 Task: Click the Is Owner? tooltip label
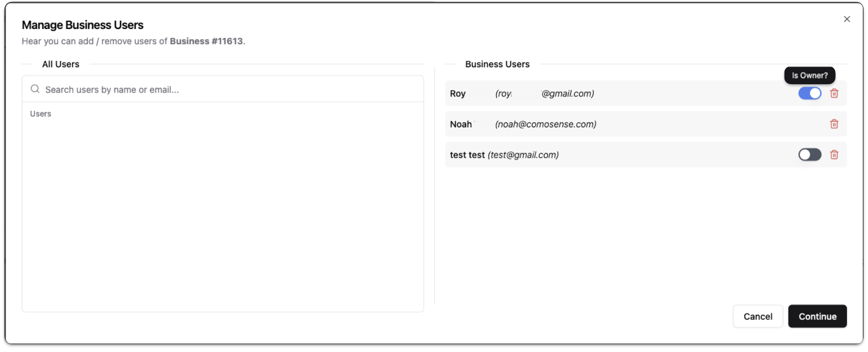tap(809, 75)
